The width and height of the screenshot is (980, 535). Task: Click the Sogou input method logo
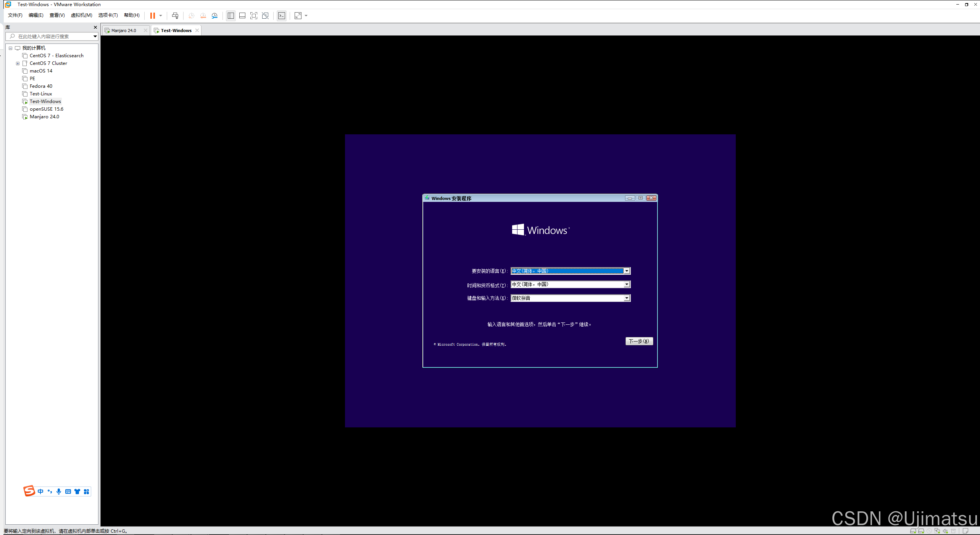click(29, 491)
